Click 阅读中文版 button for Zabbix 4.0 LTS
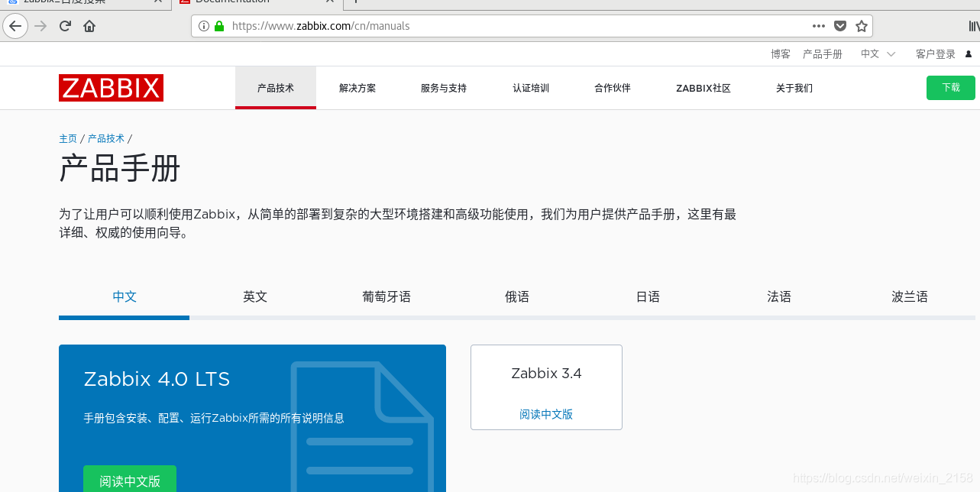Viewport: 980px width, 492px height. tap(130, 479)
